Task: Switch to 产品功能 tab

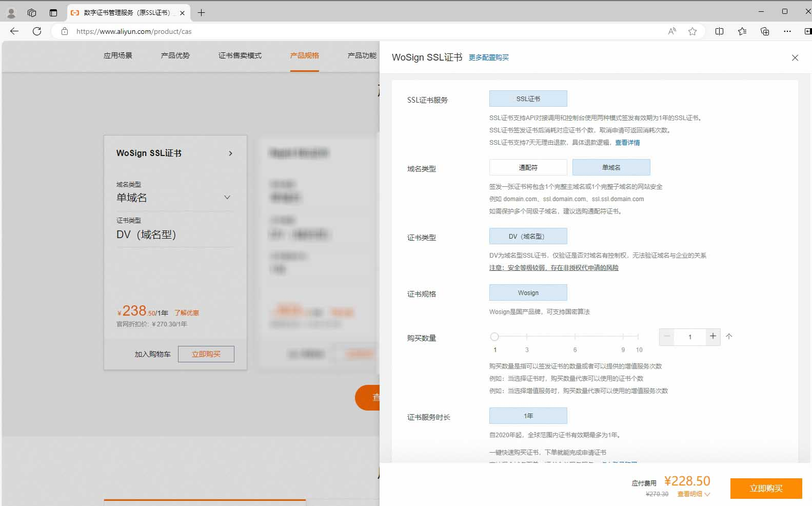Action: point(362,55)
